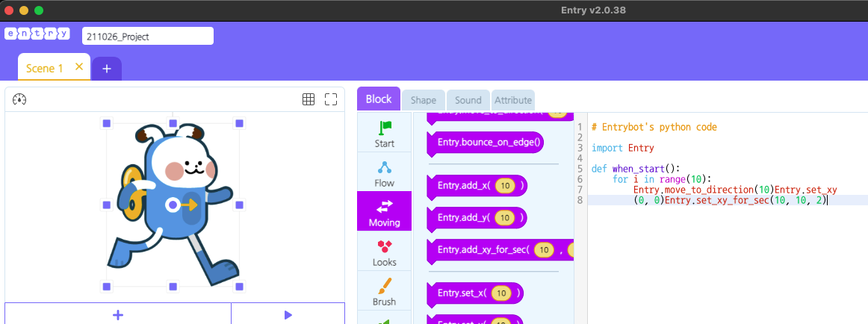Image resolution: width=868 pixels, height=324 pixels.
Task: Add a new scene with plus tab
Action: [x=107, y=69]
